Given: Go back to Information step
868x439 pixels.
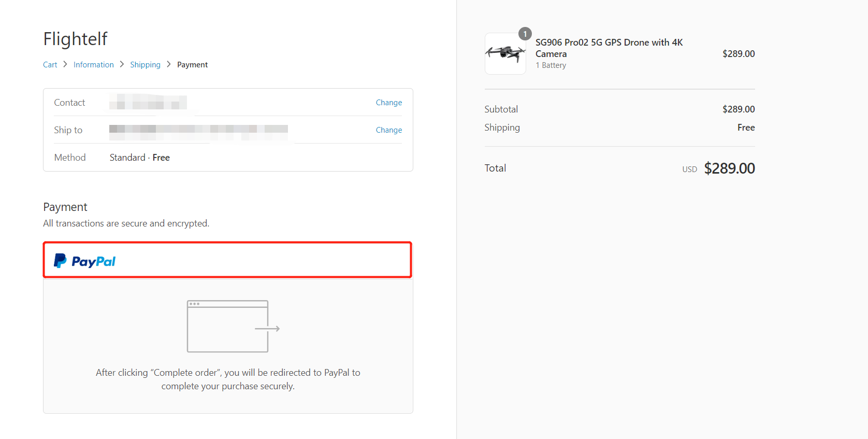Looking at the screenshot, I should [x=94, y=65].
